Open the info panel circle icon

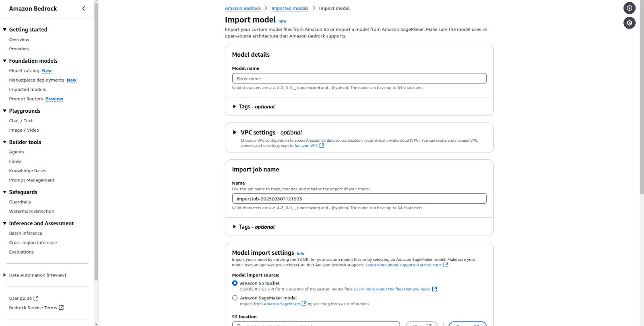[630, 8]
